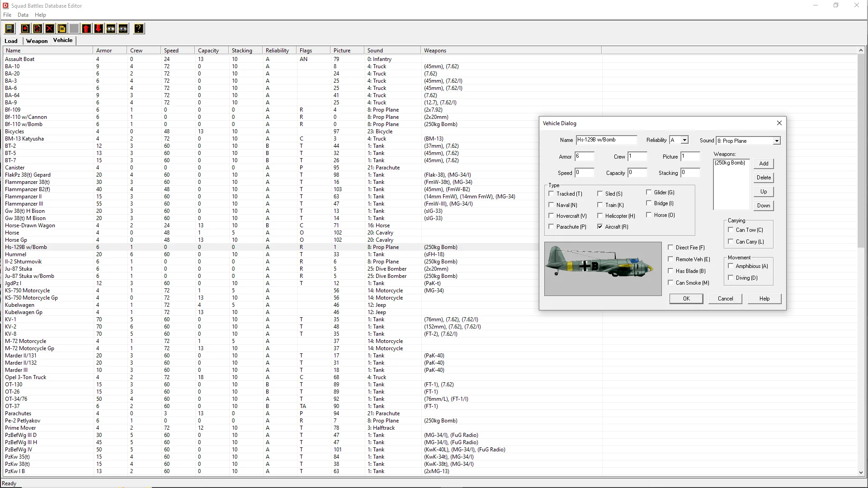Click the New entry red plus icon
This screenshot has height=488, width=868.
pos(25,28)
